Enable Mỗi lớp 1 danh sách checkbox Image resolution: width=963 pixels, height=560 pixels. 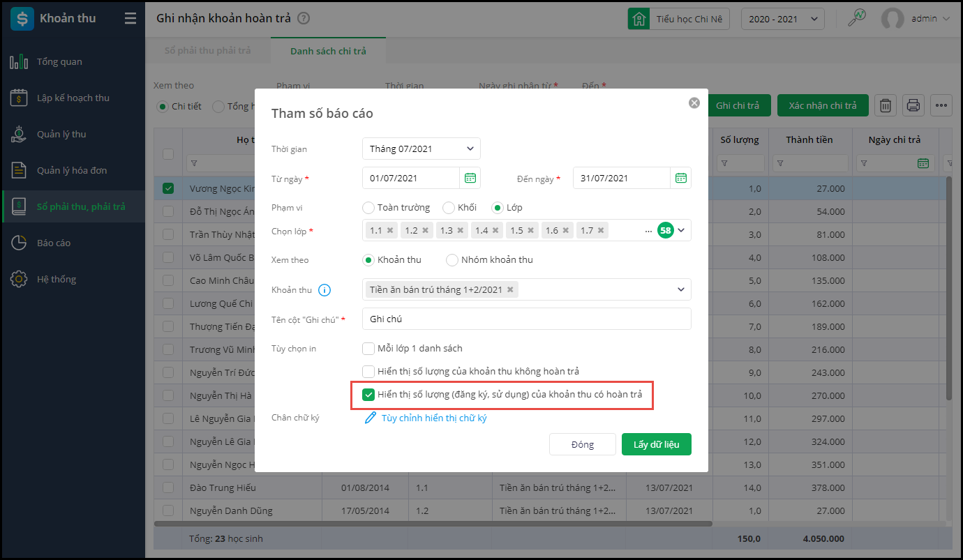coord(368,349)
